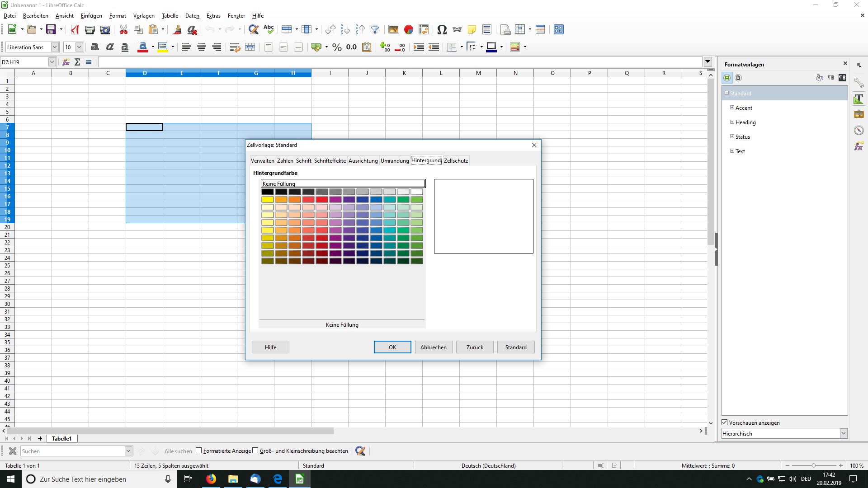This screenshot has height=488, width=868.
Task: Click the Abbrechen button
Action: (433, 347)
